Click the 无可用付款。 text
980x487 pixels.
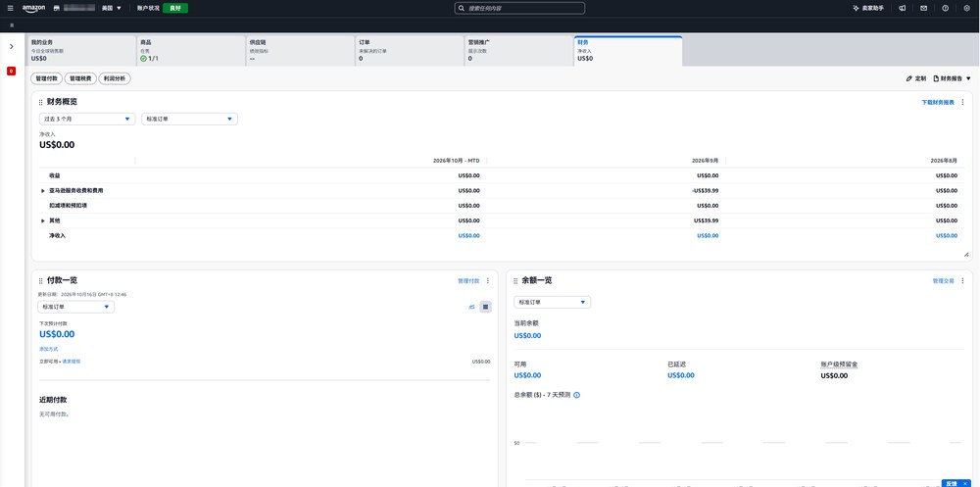tap(54, 414)
